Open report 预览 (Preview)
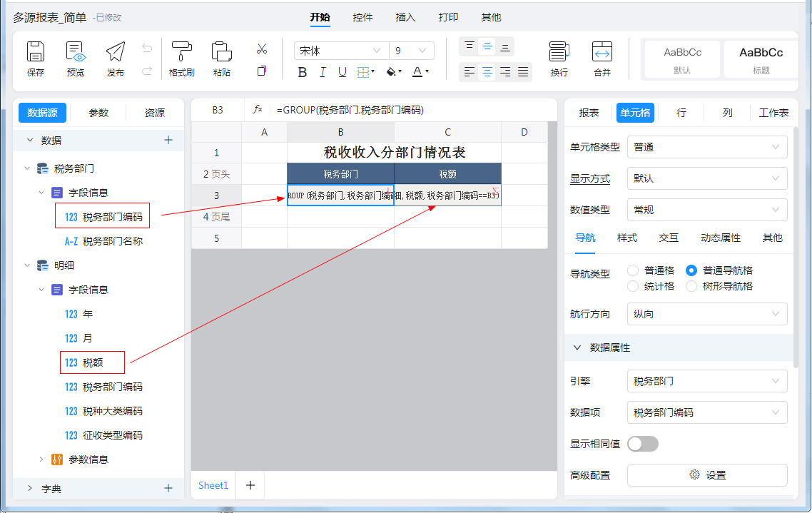 click(76, 53)
